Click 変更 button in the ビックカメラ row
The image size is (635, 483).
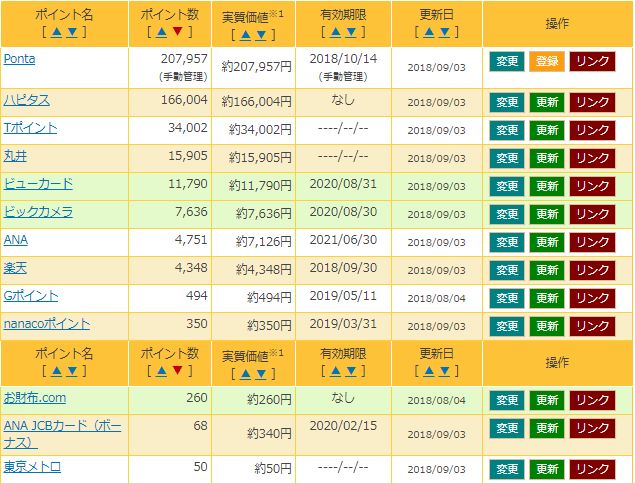(507, 214)
